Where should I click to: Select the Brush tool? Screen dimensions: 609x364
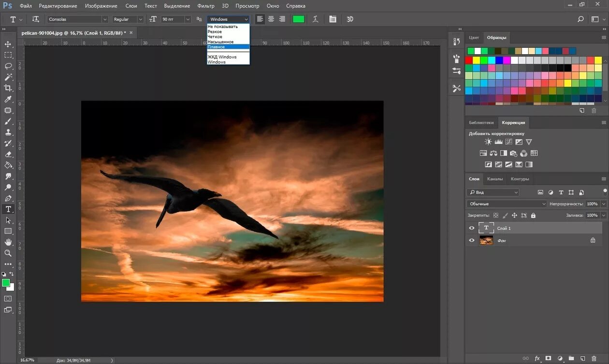tap(8, 121)
